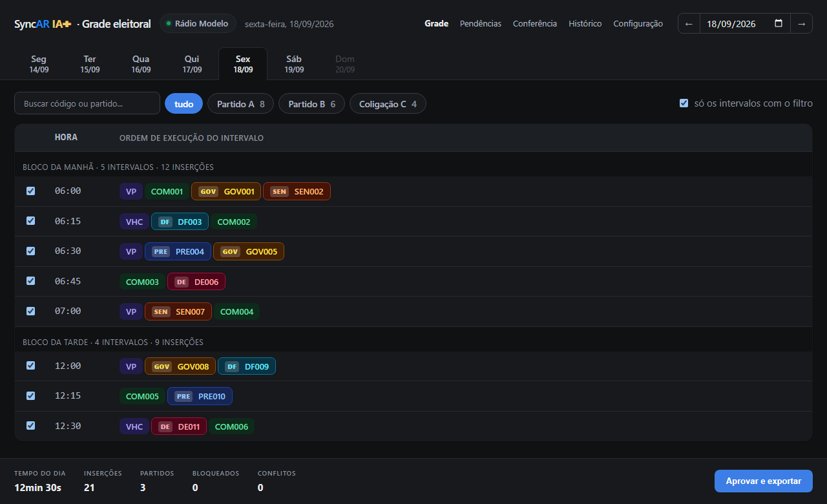The height and width of the screenshot is (504, 827).
Task: Switch to the Qui 17/09 day tab
Action: coord(192,64)
